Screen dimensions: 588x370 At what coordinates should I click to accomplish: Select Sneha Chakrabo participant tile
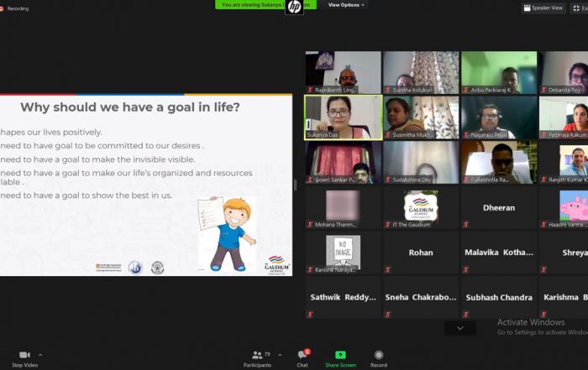coord(421,297)
